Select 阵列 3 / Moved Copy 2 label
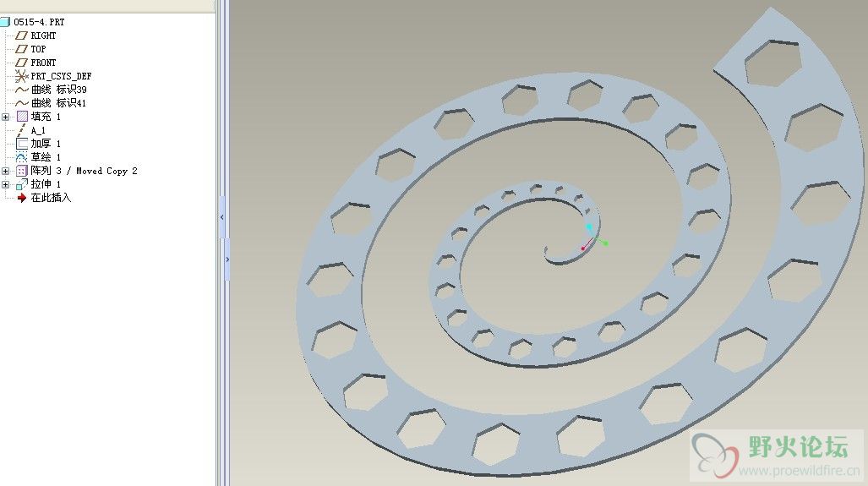Screen dimensions: 868x486 click(x=85, y=171)
